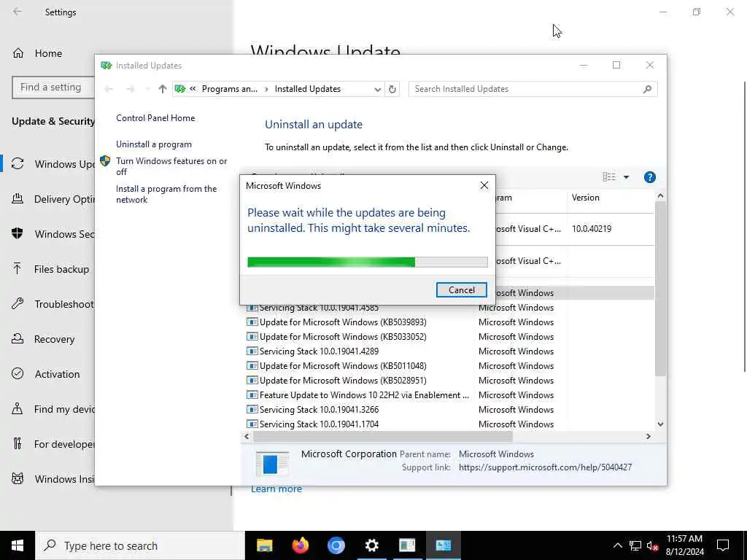Click the Version column header
This screenshot has width=747, height=560.
click(x=610, y=198)
